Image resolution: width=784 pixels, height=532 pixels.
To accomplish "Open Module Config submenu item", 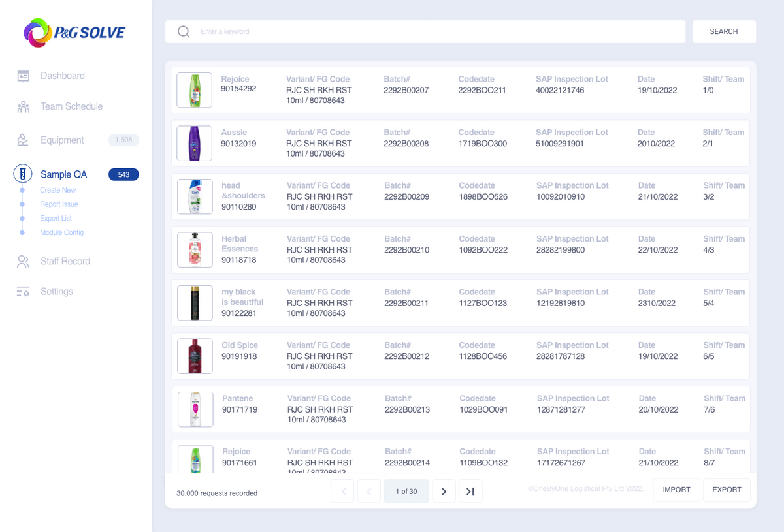I will 61,233.
